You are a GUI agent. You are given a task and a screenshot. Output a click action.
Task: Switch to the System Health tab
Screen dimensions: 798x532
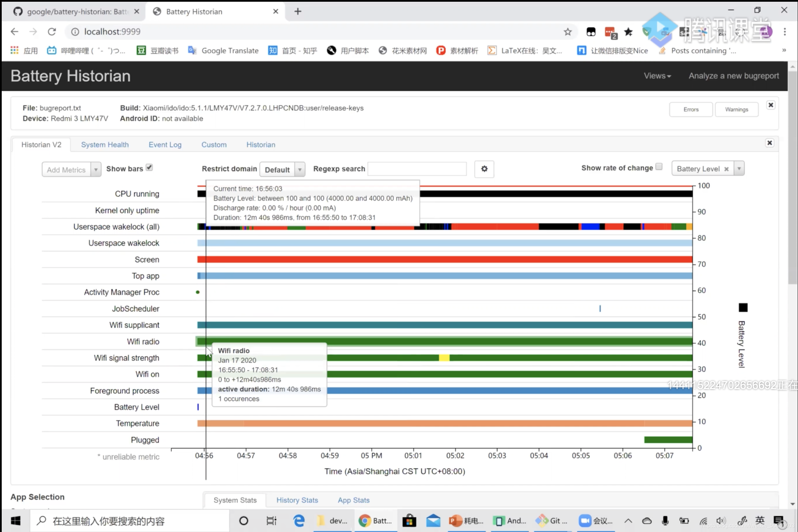105,145
